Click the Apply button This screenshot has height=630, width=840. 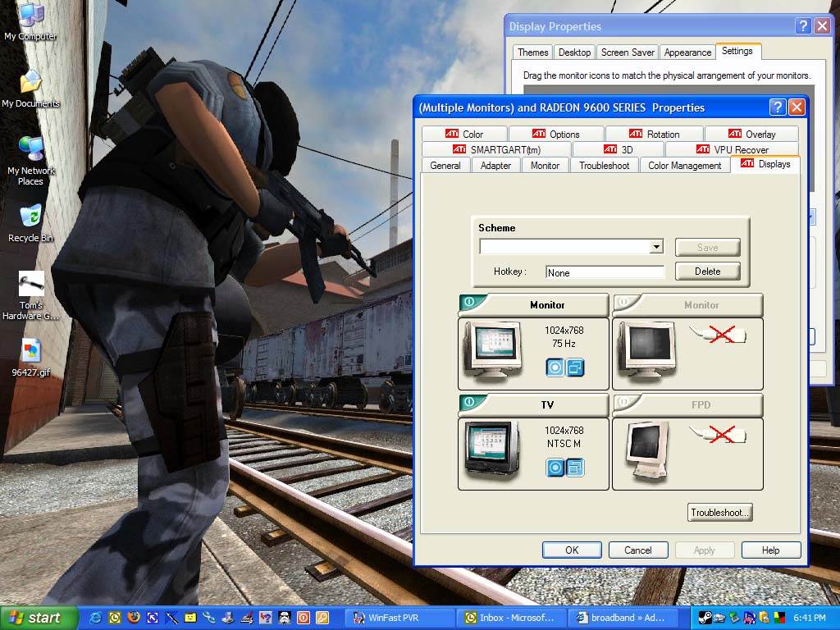pyautogui.click(x=705, y=550)
